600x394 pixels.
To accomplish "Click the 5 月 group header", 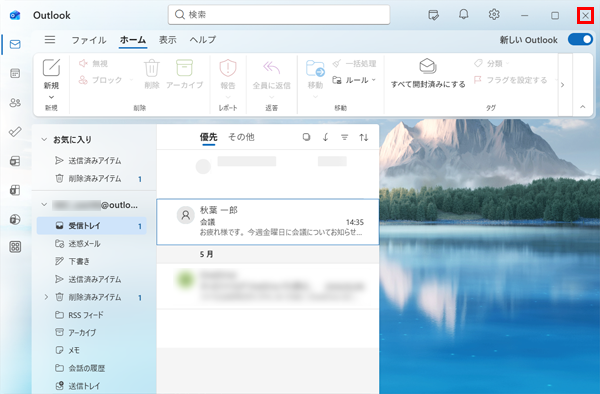I will tap(268, 254).
